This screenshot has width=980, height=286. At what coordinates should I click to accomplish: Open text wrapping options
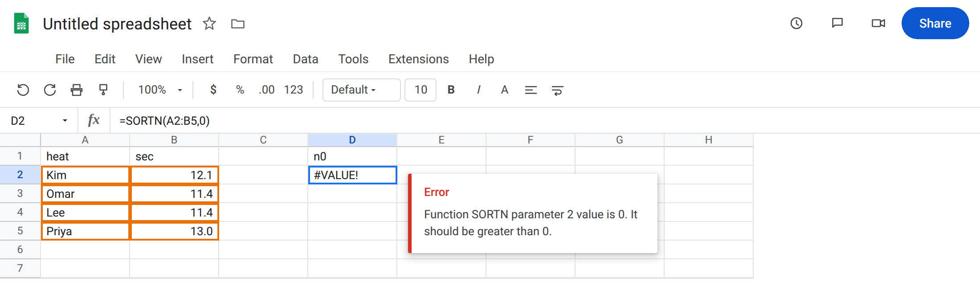click(x=557, y=90)
